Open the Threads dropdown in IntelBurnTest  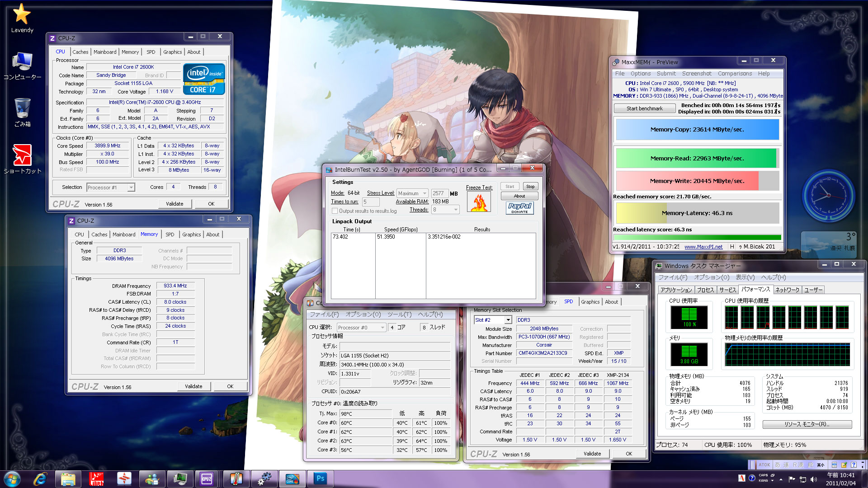coord(445,210)
